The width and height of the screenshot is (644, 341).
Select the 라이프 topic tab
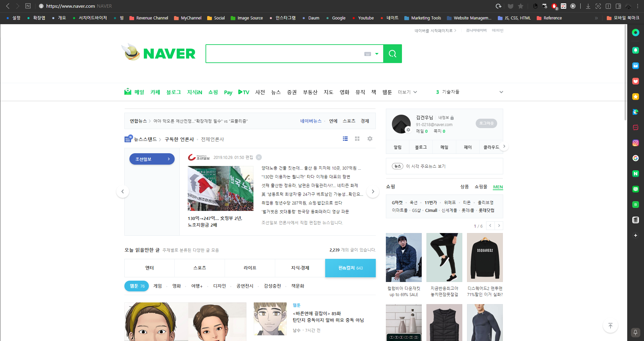click(x=250, y=268)
